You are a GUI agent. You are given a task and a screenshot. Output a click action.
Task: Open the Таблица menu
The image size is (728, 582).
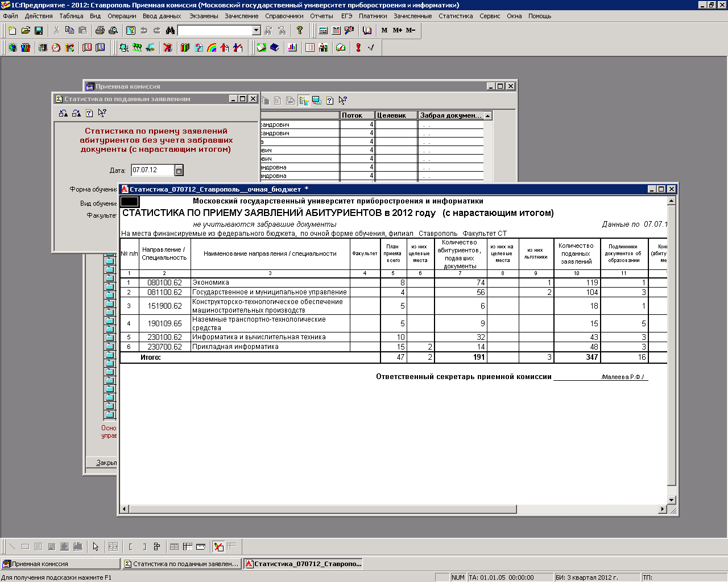click(71, 16)
